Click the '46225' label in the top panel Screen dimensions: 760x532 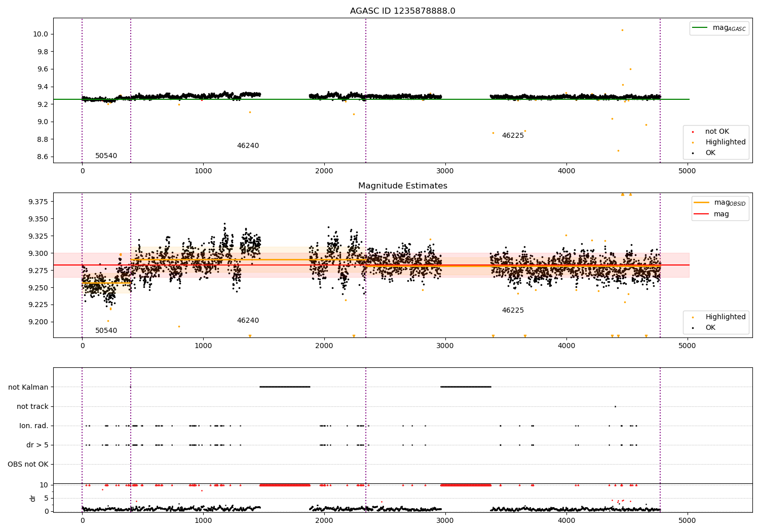point(513,136)
